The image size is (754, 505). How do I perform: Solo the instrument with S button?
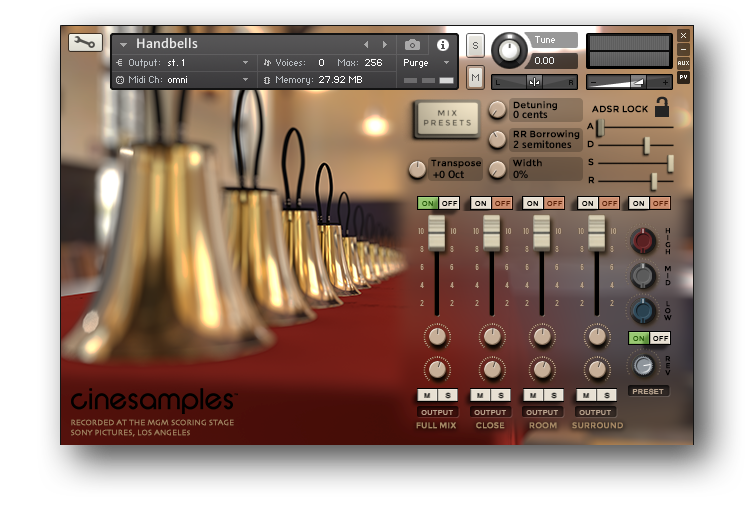click(x=475, y=46)
